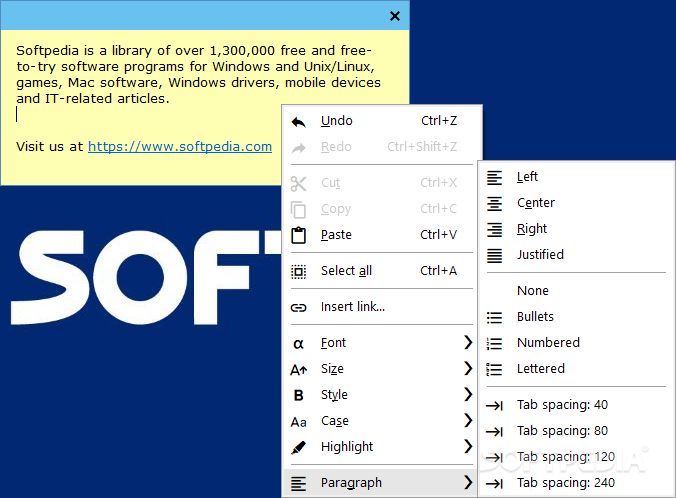Click the Copy pages icon
Image resolution: width=676 pixels, height=498 pixels.
pos(298,210)
